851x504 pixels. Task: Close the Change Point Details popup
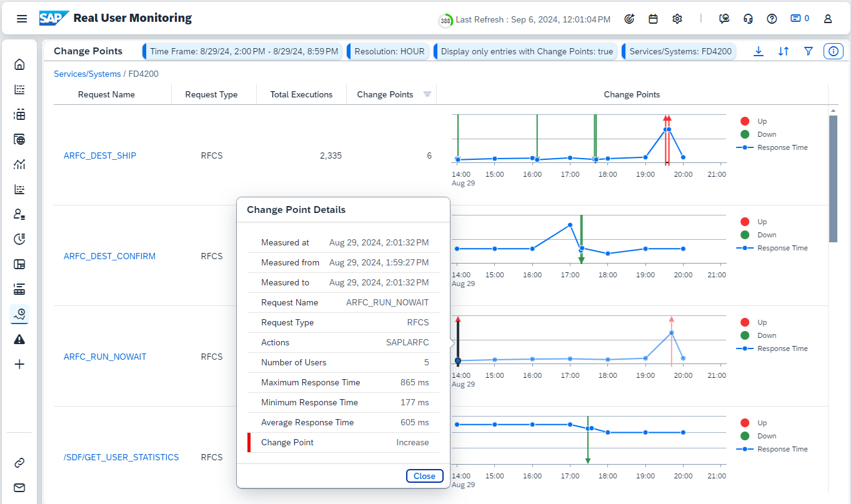424,476
